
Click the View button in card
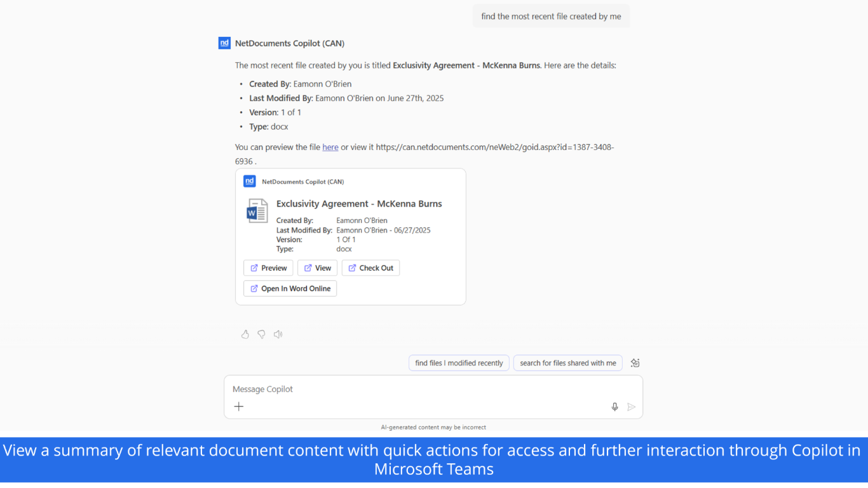coord(317,268)
